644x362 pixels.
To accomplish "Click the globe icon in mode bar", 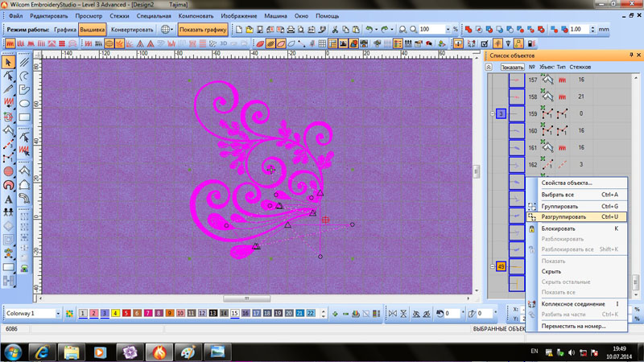I will point(165,30).
